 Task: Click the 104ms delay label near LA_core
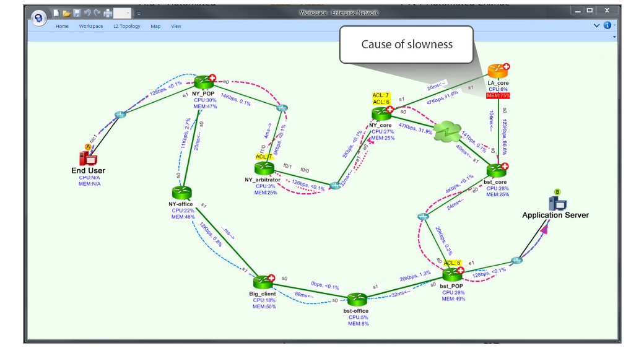(x=491, y=121)
